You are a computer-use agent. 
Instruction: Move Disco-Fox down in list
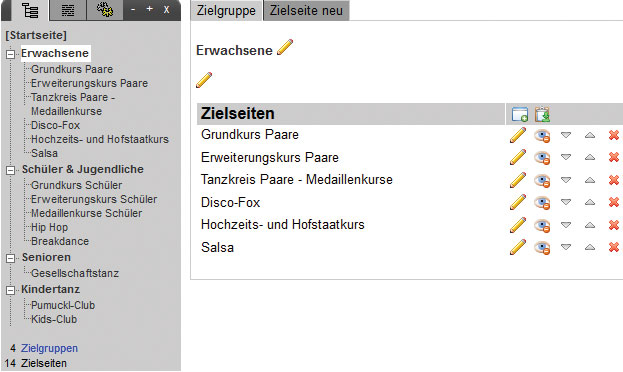[566, 202]
